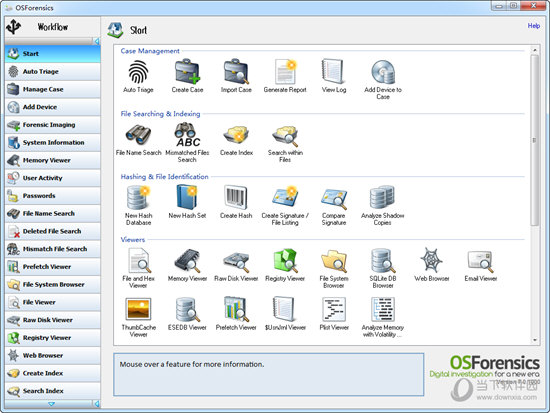The height and width of the screenshot is (413, 550).
Task: Open the Prefetch Viewer chart icon in Viewers
Action: pos(236,309)
